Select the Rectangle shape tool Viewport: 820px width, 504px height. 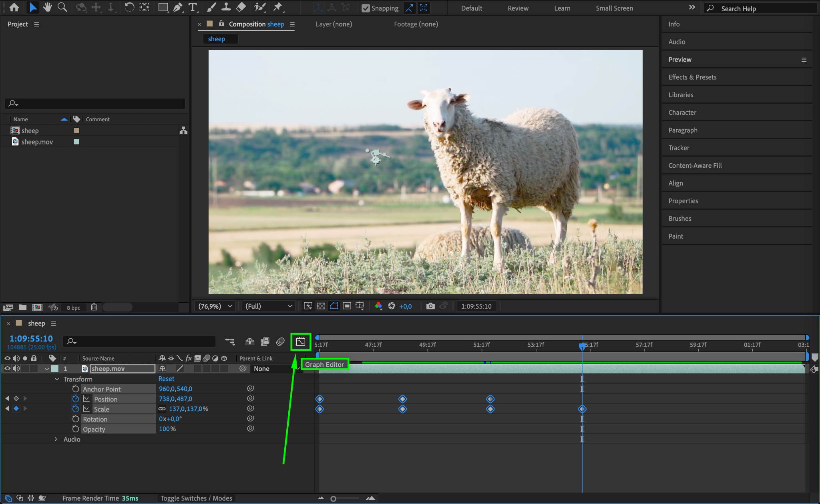pyautogui.click(x=163, y=7)
